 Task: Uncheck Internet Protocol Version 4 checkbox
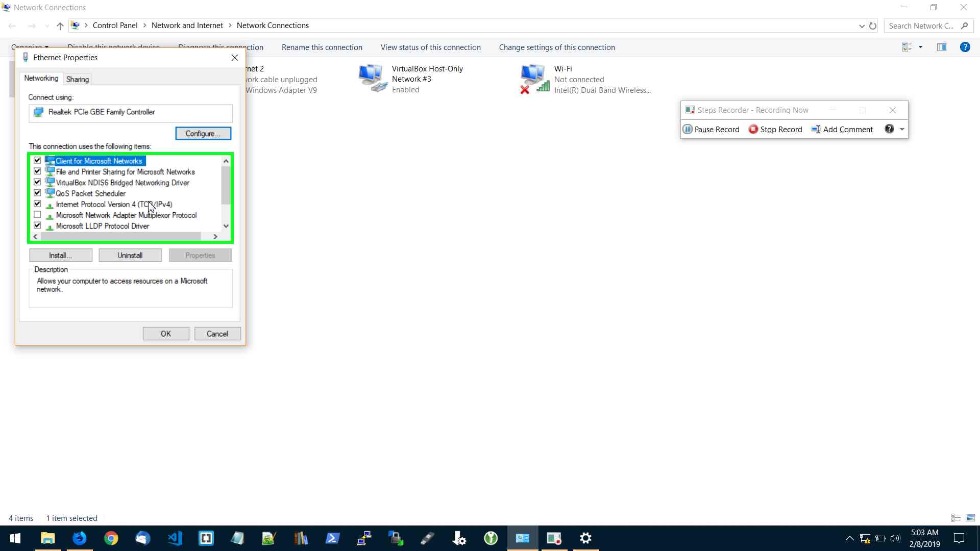click(x=37, y=204)
